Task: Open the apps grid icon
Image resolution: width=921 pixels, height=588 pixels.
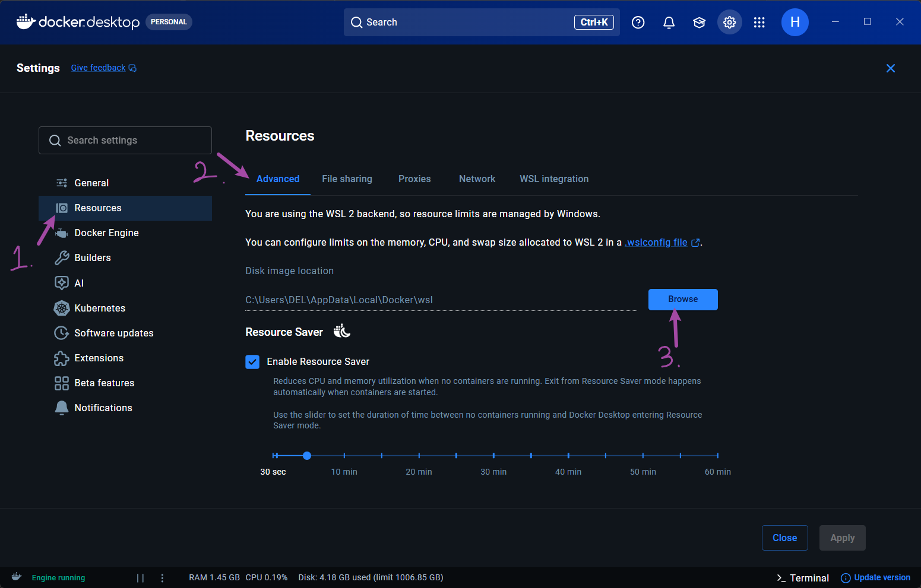Action: [759, 23]
